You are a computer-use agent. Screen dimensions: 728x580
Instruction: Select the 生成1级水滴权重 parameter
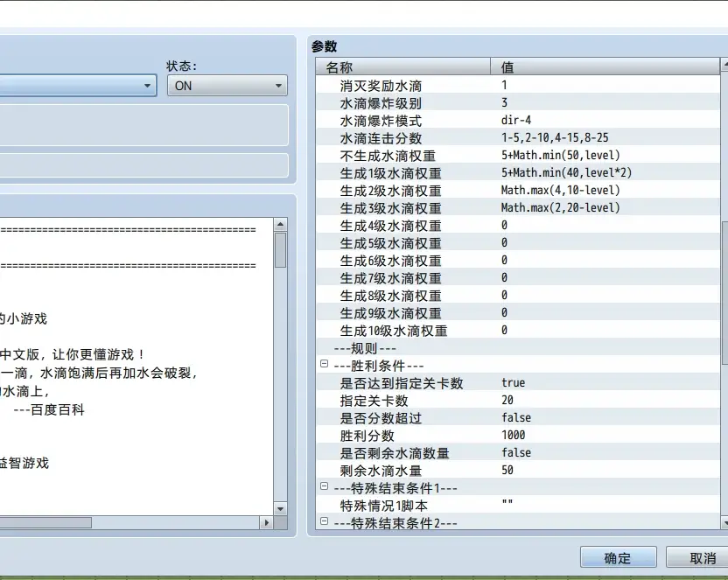(390, 173)
